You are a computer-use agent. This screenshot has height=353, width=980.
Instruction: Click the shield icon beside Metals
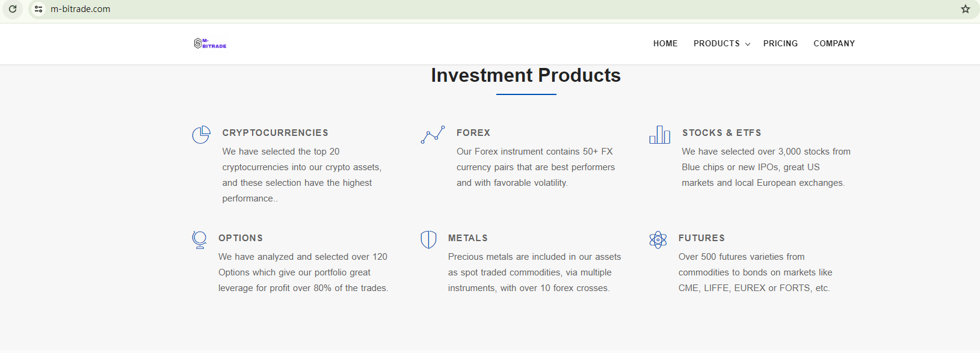428,239
